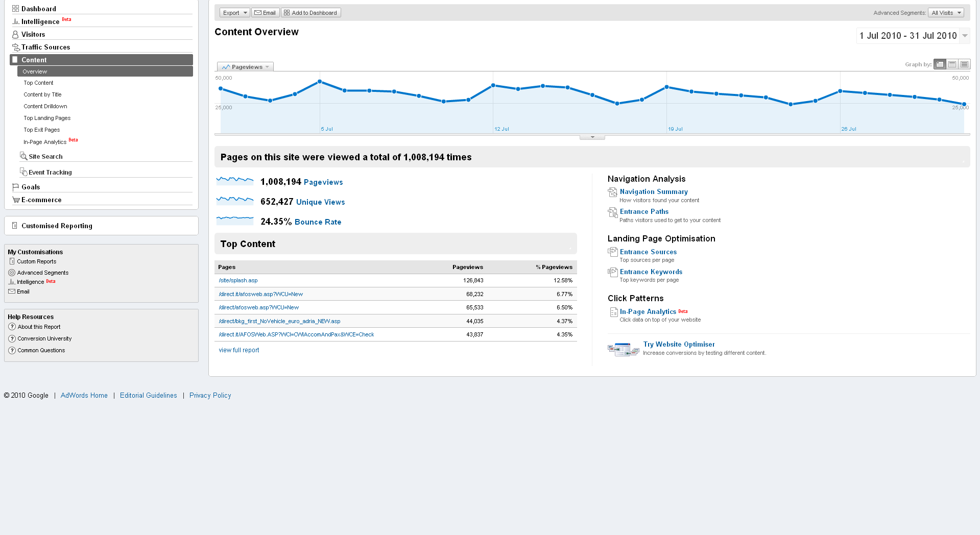Click the Pageviews metric link

pyautogui.click(x=323, y=182)
